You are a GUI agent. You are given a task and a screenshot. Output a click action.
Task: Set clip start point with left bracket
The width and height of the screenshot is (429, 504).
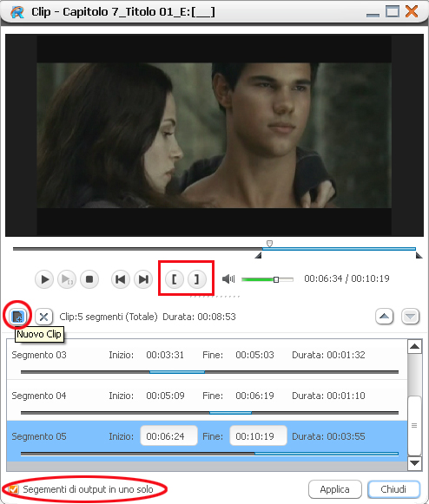pyautogui.click(x=175, y=278)
